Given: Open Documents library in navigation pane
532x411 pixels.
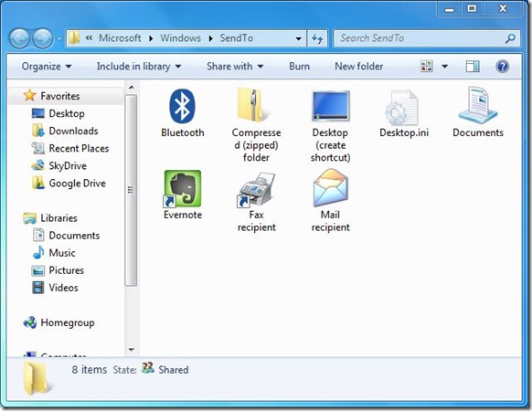Looking at the screenshot, I should [74, 236].
